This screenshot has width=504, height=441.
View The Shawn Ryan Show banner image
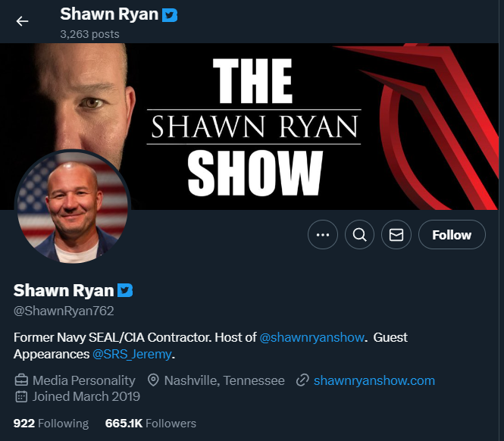pos(249,127)
